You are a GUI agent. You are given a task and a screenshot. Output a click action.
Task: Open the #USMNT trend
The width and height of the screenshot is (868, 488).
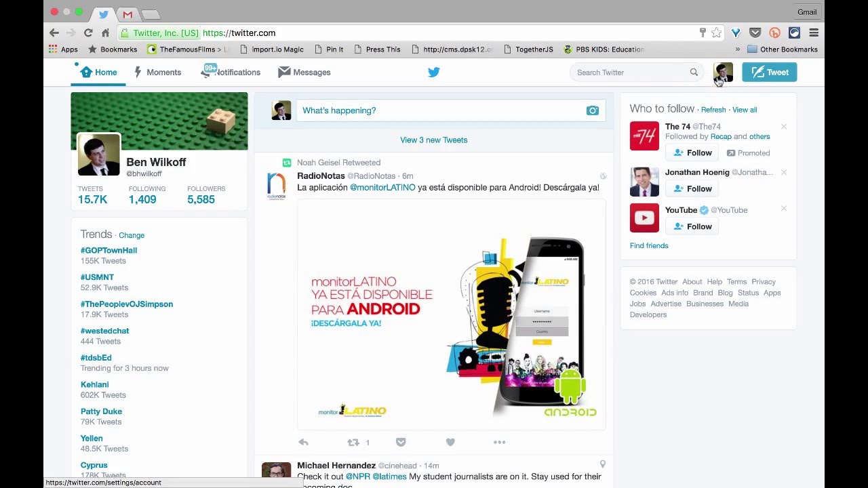click(x=97, y=277)
